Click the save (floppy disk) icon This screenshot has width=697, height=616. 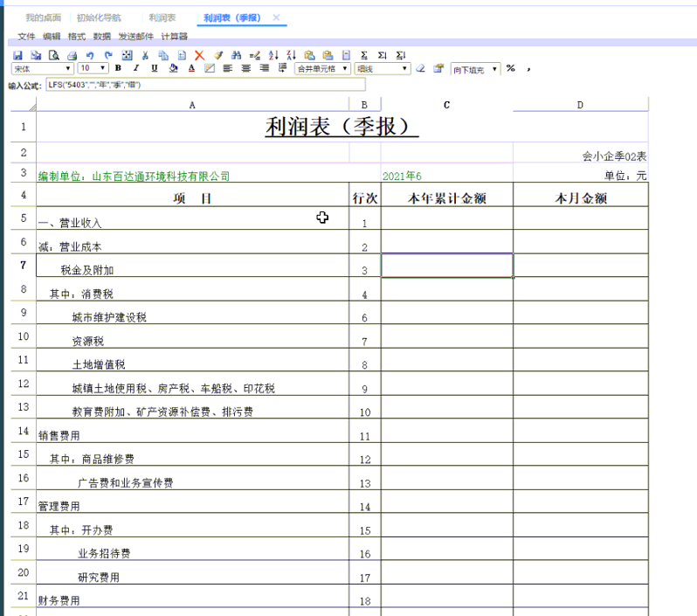pyautogui.click(x=17, y=55)
